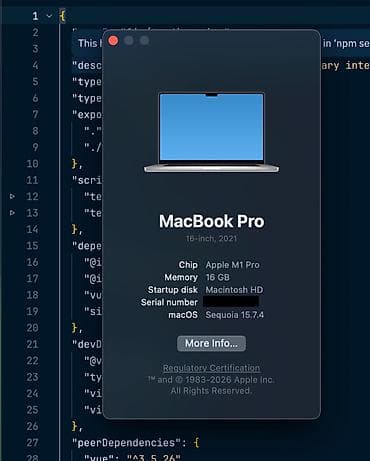Click the Macintosh HD startup disk value
Image resolution: width=370 pixels, height=461 pixels.
(x=234, y=290)
